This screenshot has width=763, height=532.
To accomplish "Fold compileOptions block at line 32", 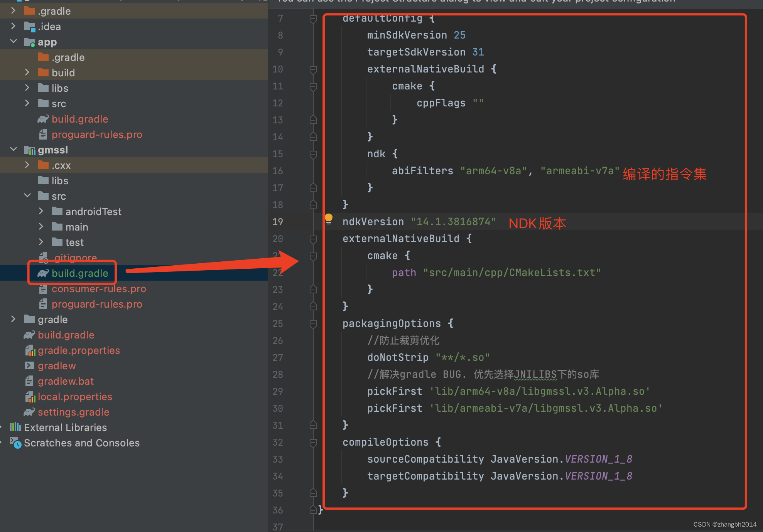I will [x=313, y=443].
